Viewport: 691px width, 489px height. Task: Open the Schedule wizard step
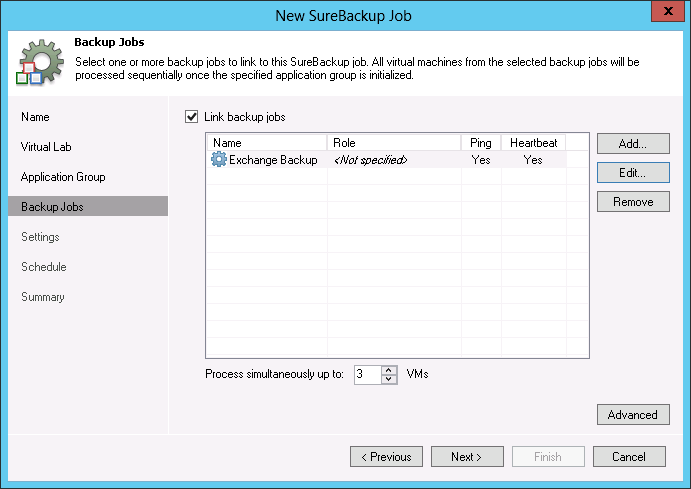(44, 267)
